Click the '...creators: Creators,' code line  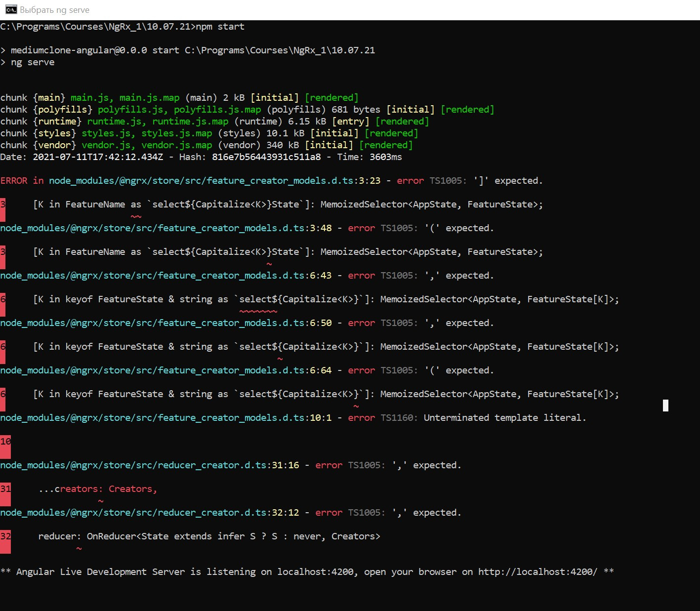click(98, 489)
